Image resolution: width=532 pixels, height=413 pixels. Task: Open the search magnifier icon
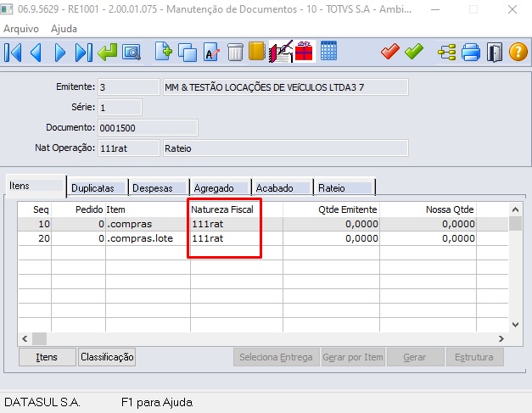click(x=131, y=53)
